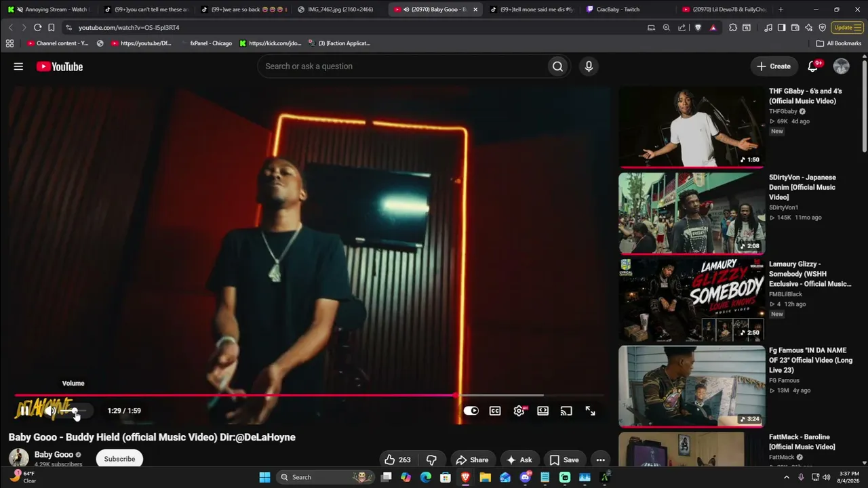The height and width of the screenshot is (488, 868).
Task: Switch to the 'we are so back' TikTok tab
Action: 243,9
